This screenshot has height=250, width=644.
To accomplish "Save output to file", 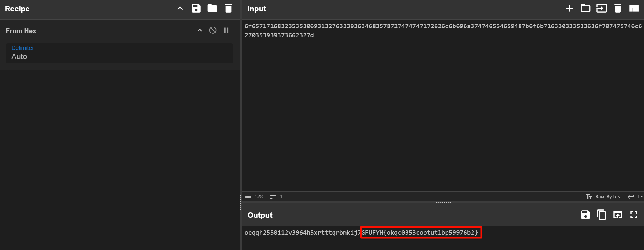I will point(585,215).
